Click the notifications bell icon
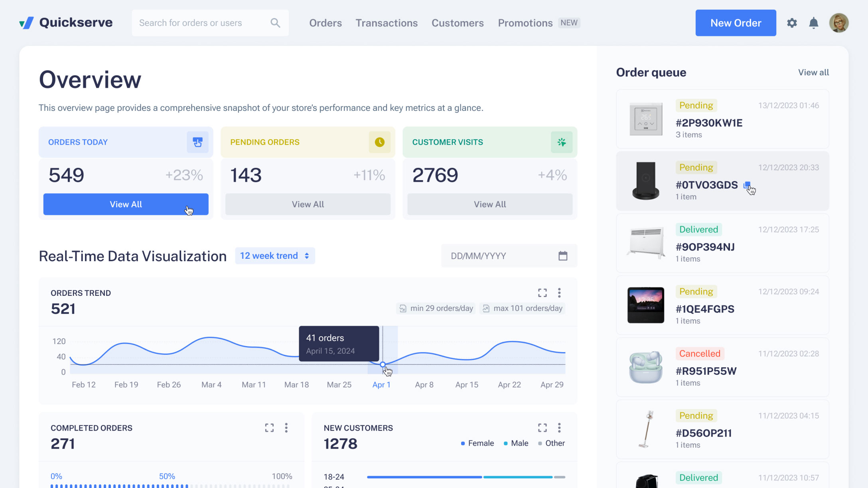Image resolution: width=868 pixels, height=488 pixels. pyautogui.click(x=813, y=23)
